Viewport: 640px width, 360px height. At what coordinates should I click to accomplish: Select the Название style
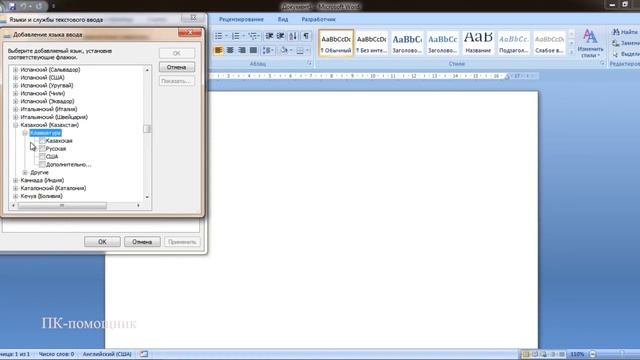[478, 43]
